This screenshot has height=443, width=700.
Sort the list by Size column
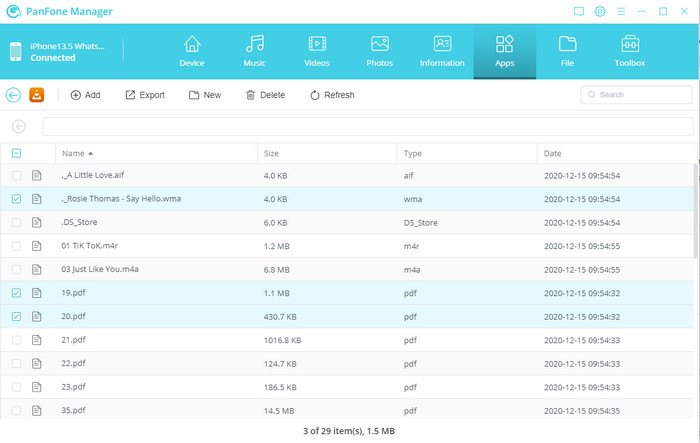pos(271,153)
